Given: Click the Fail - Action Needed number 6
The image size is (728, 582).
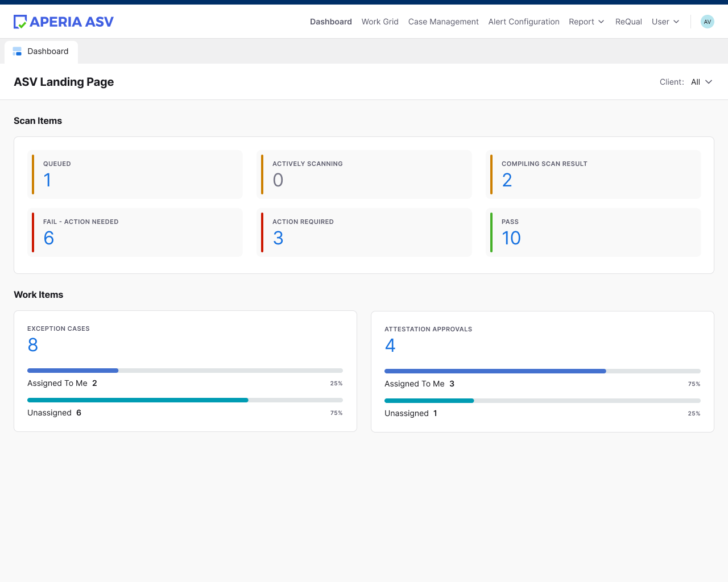Looking at the screenshot, I should [49, 238].
